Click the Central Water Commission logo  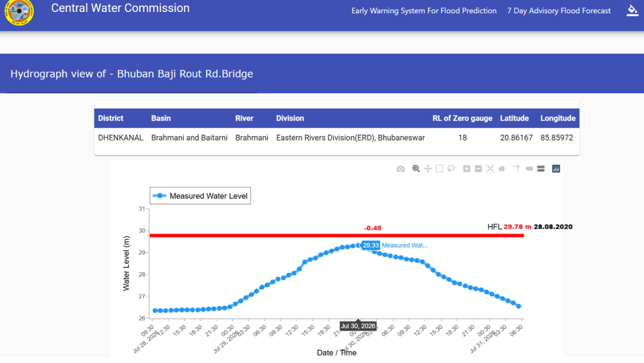coord(19,12)
